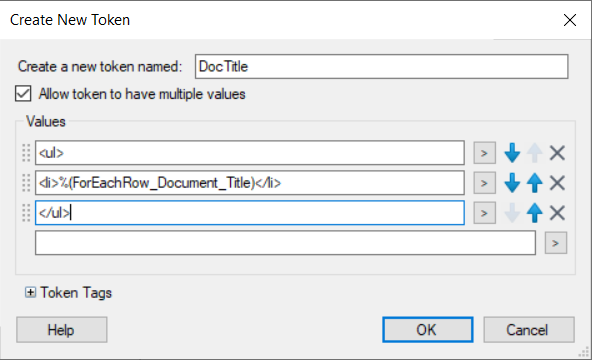
Task: Click the empty new value field
Action: pos(285,243)
